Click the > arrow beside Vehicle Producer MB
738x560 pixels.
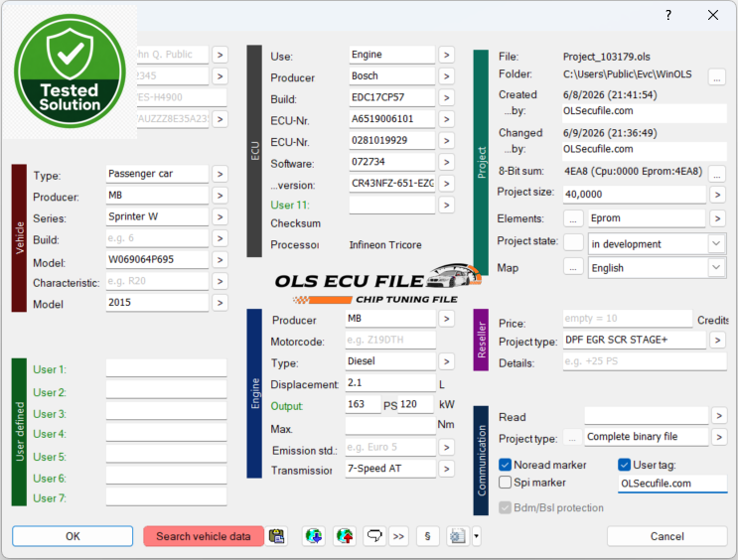pyautogui.click(x=220, y=196)
